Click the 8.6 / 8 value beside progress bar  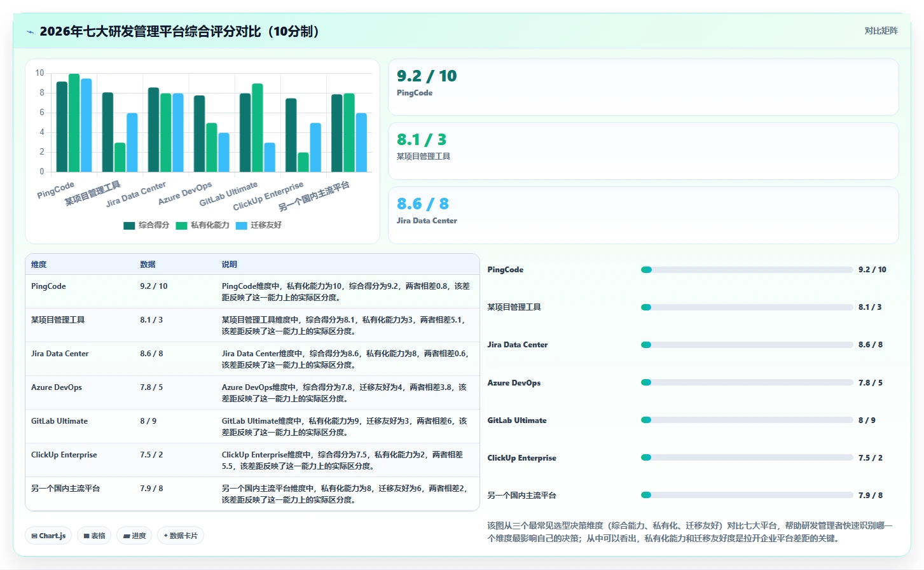click(x=871, y=345)
